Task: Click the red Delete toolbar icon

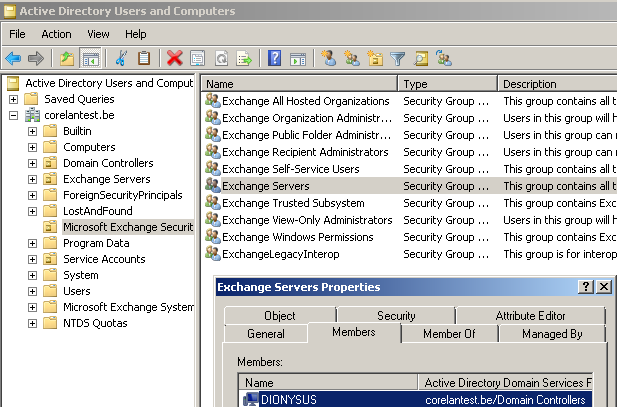Action: pos(175,58)
